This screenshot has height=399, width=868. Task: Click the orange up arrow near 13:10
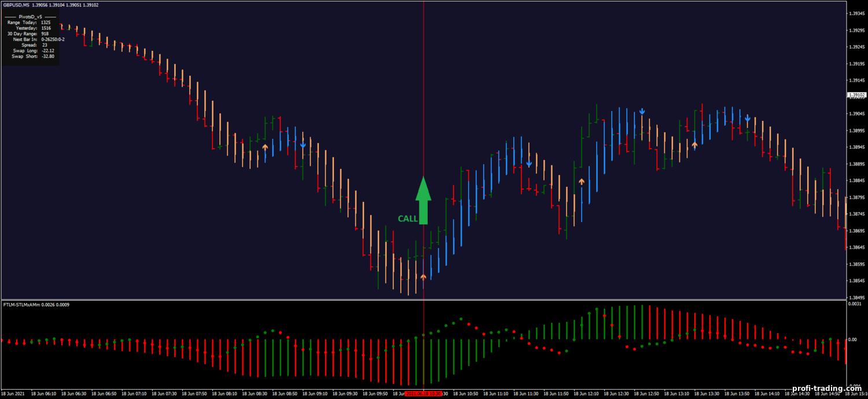coord(694,145)
